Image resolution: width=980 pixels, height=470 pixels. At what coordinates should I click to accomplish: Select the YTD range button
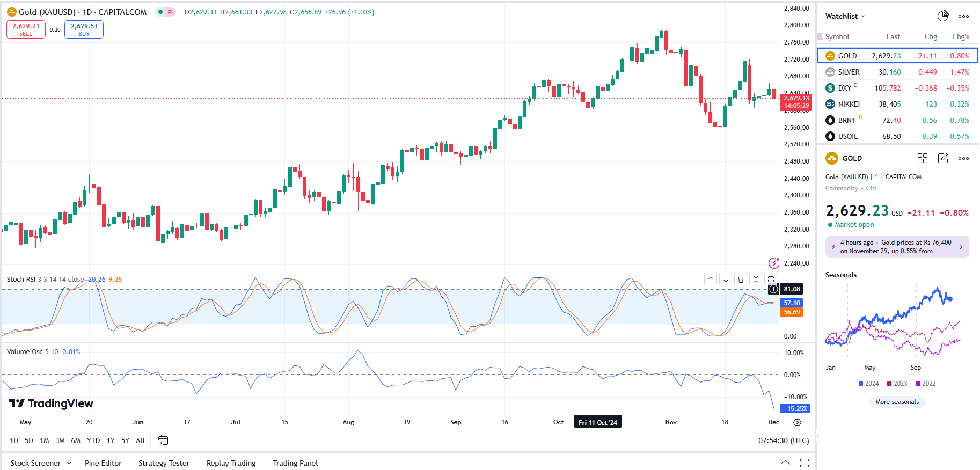click(x=93, y=440)
